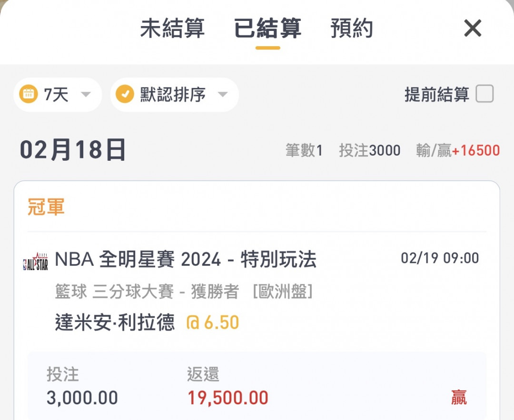514x420 pixels.
Task: Switch to the 未結算 tab
Action: 172,28
